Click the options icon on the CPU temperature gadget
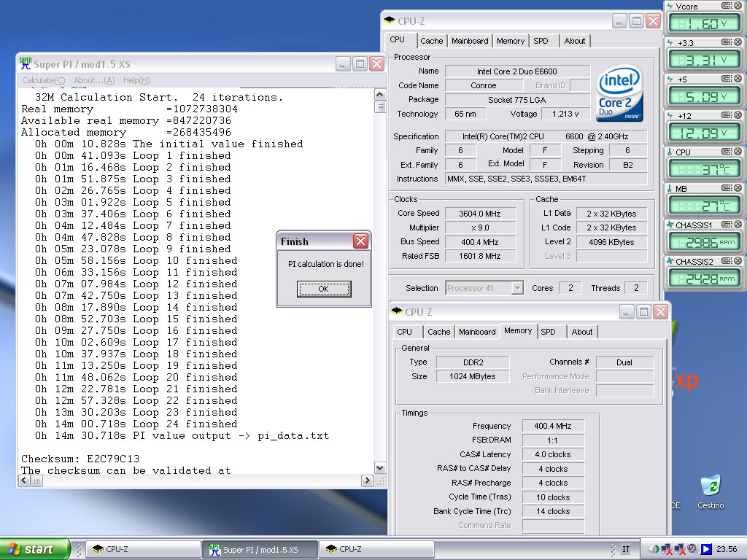 click(727, 152)
